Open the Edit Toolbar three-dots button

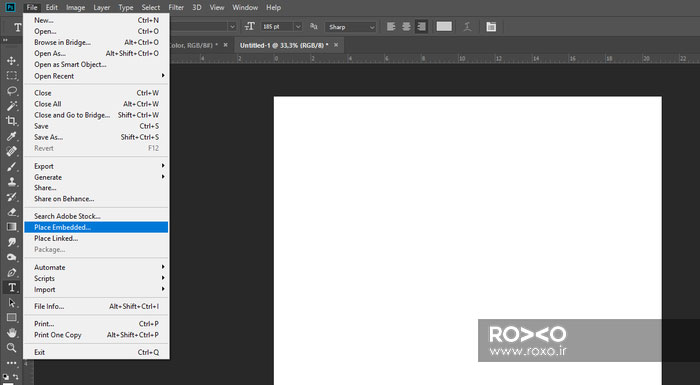[x=12, y=363]
